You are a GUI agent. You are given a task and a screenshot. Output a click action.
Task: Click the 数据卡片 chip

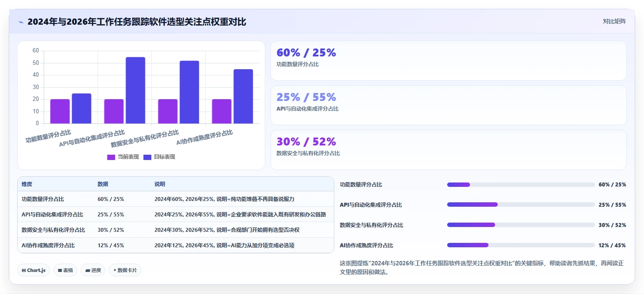[x=125, y=270]
